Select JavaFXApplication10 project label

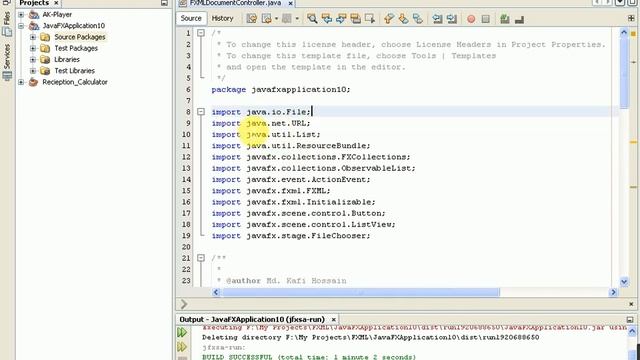click(73, 26)
